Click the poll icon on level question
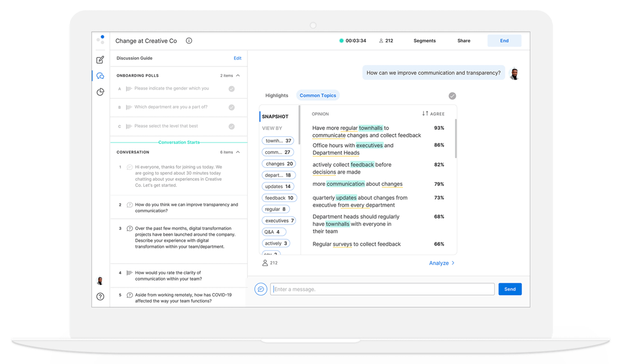The image size is (622, 364). tap(129, 126)
